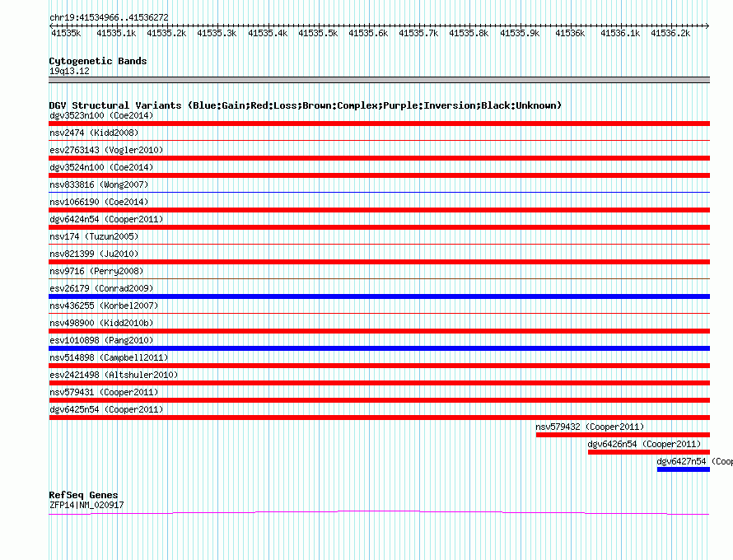Screen dimensions: 733x560
Task: Click the 41536k ruler tick label
Action: click(x=570, y=33)
